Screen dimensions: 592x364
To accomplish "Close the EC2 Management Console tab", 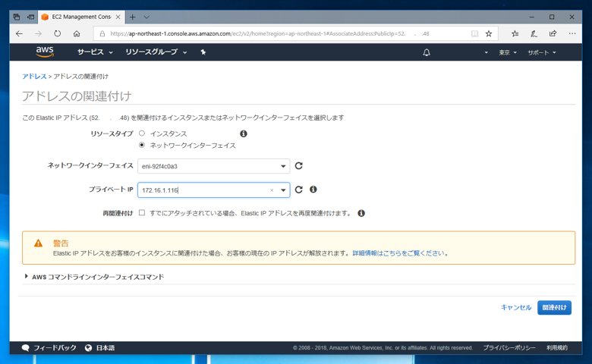I will [118, 17].
